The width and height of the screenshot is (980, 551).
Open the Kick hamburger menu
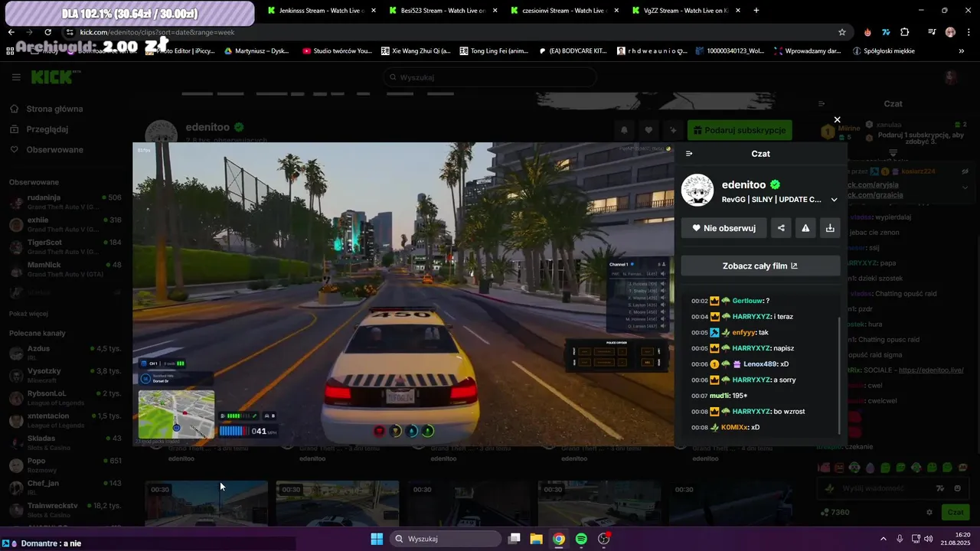coord(16,77)
